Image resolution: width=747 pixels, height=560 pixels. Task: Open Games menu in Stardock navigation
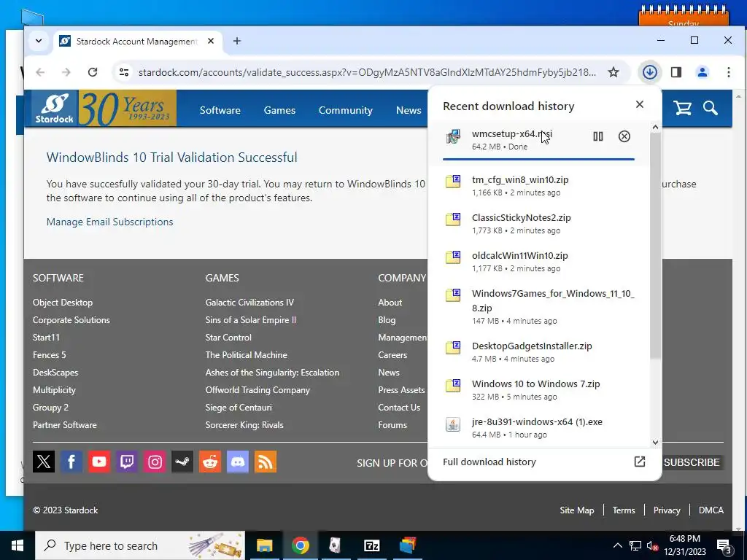coord(279,110)
